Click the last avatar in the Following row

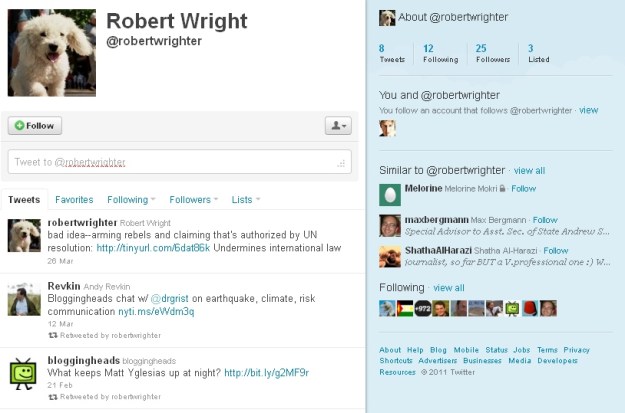[548, 308]
